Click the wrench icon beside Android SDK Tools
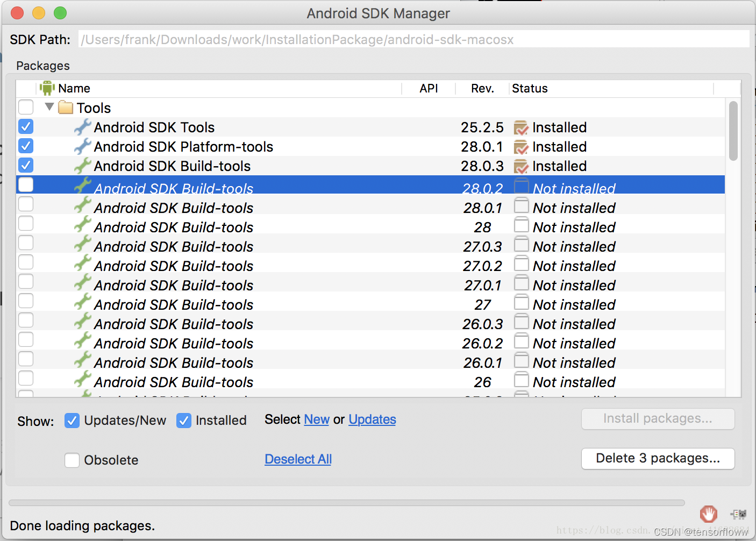756x541 pixels. pos(83,127)
